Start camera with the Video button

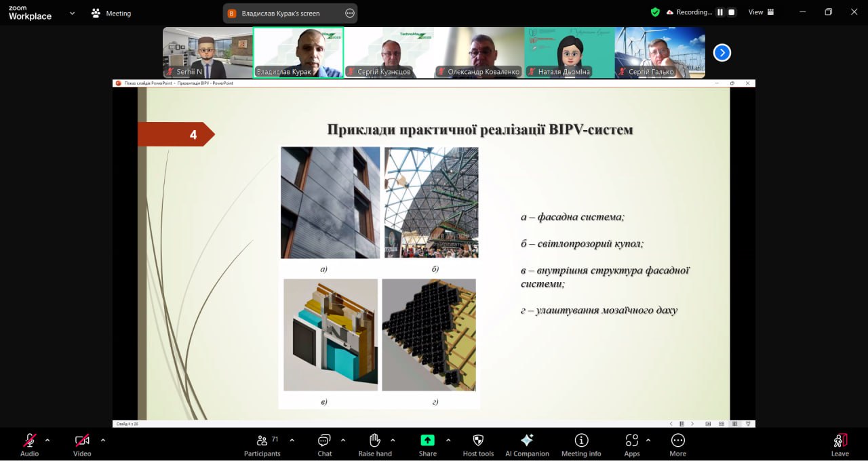(x=82, y=444)
